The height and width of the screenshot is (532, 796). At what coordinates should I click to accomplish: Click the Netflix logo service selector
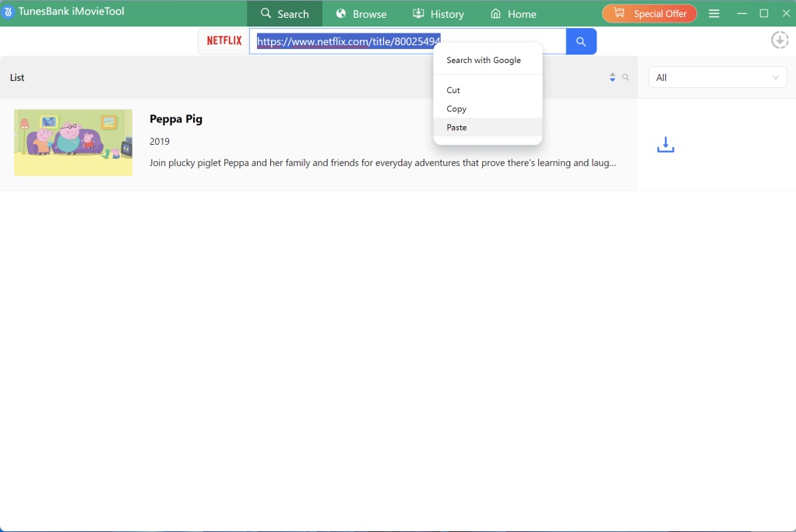click(224, 41)
